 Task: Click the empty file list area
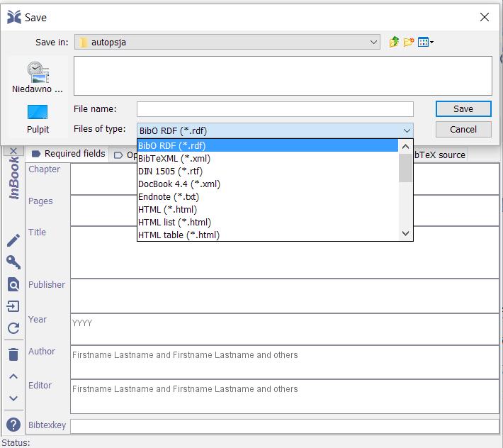coord(283,76)
